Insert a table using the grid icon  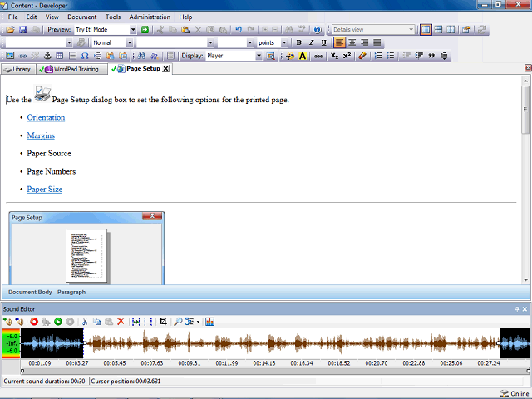59,56
